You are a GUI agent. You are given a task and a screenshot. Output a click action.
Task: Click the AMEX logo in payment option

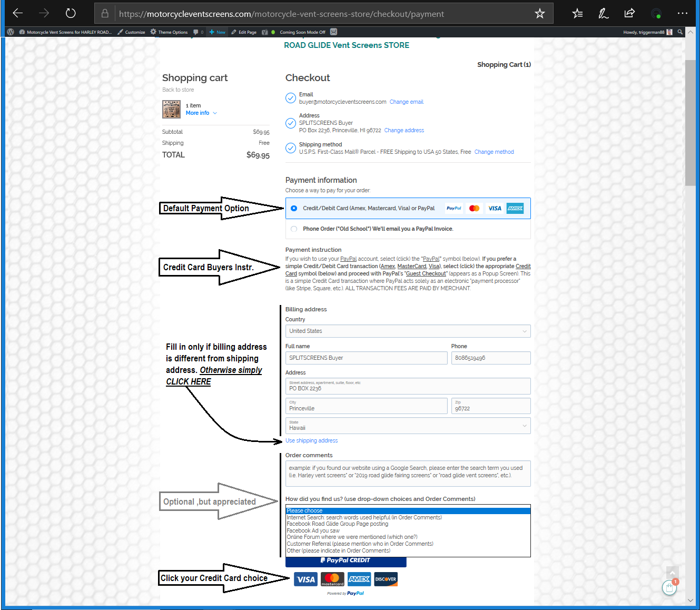pyautogui.click(x=515, y=209)
